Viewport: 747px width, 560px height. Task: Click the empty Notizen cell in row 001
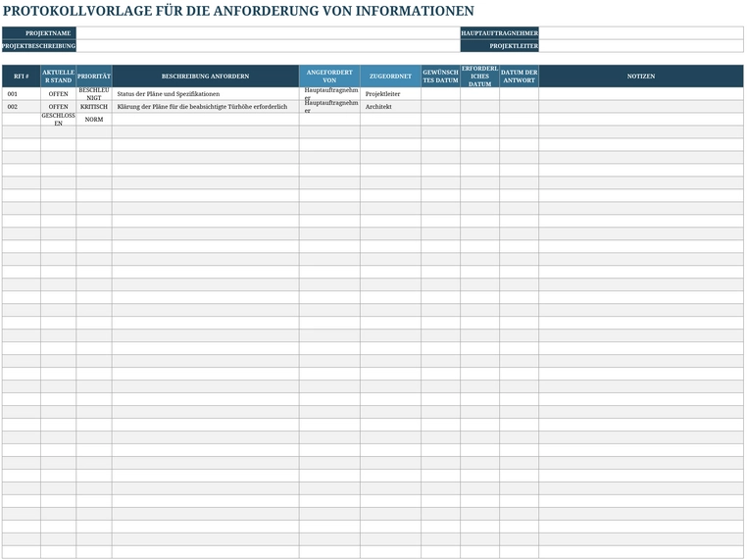pos(641,94)
